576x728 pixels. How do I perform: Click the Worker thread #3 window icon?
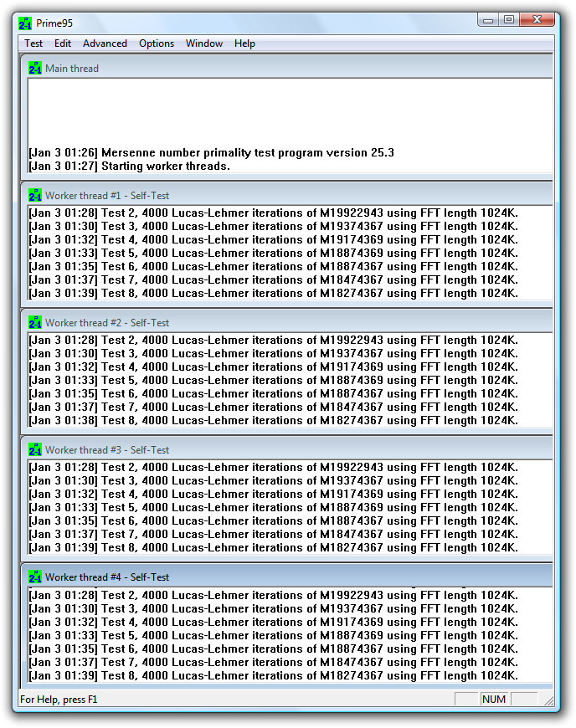click(x=35, y=450)
